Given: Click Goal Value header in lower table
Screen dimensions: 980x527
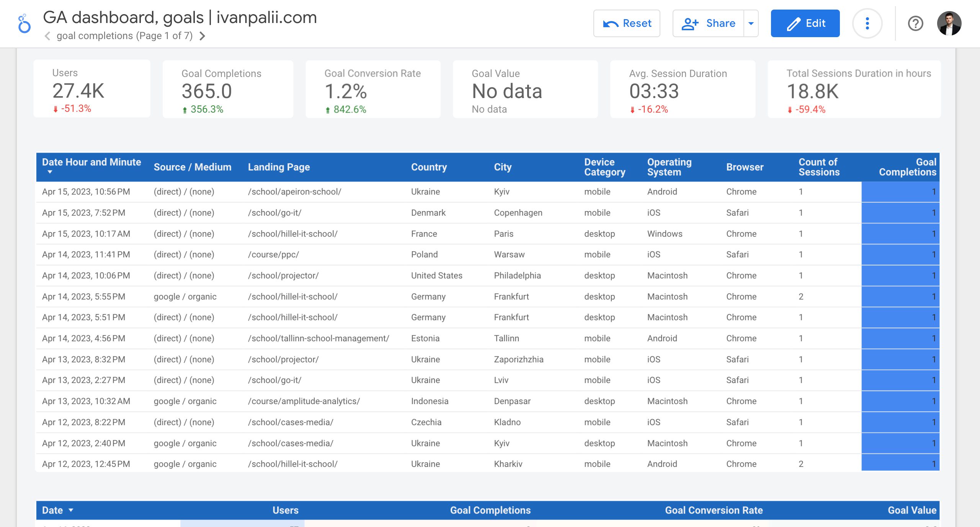Looking at the screenshot, I should [912, 510].
